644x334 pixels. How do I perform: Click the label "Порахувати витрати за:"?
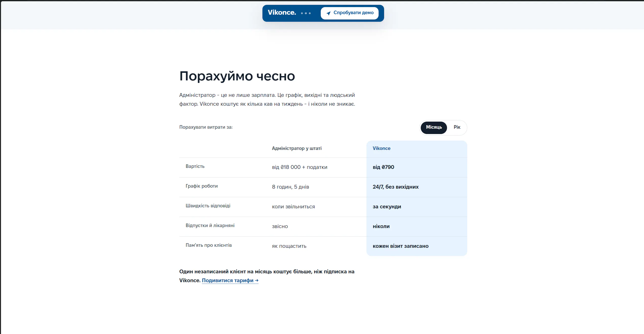206,127
